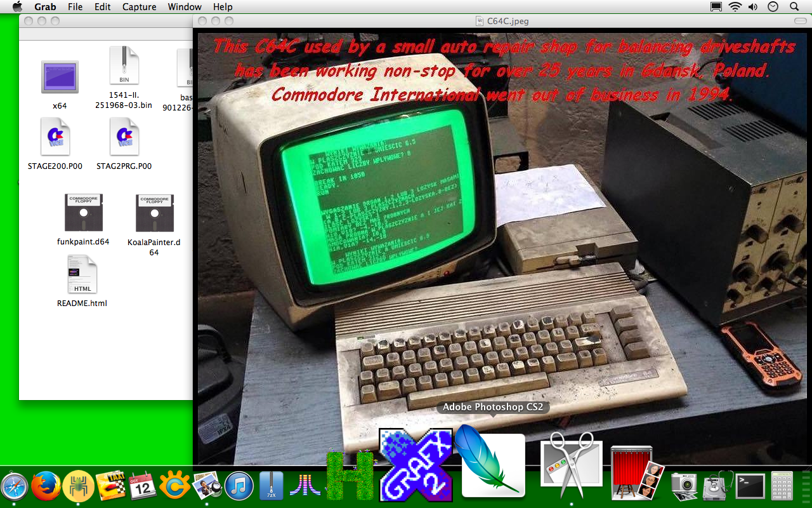
Task: Click the Finder window title bar
Action: pos(106,21)
